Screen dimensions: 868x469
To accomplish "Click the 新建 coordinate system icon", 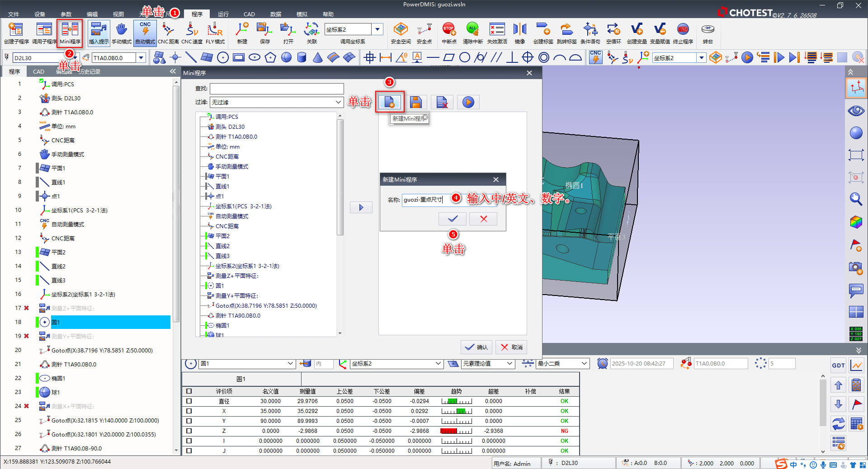I will tap(242, 33).
